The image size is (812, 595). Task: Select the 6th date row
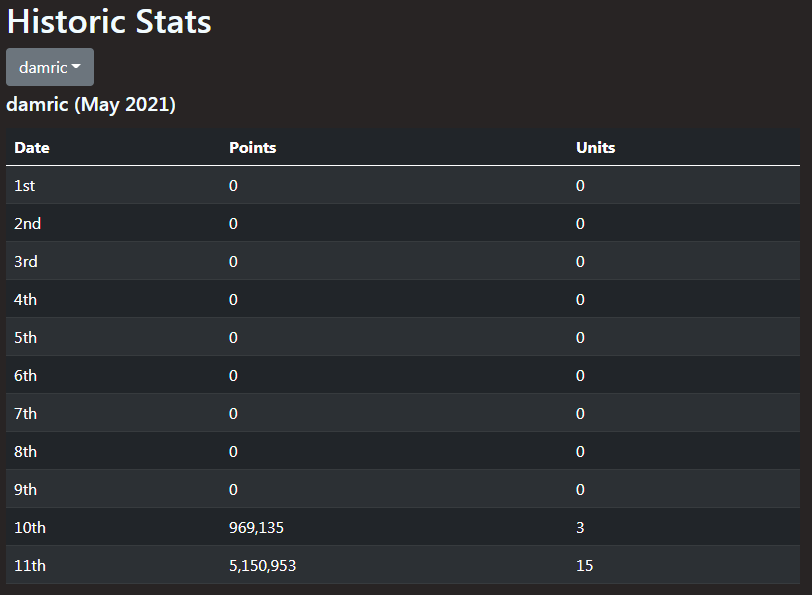pyautogui.click(x=403, y=375)
